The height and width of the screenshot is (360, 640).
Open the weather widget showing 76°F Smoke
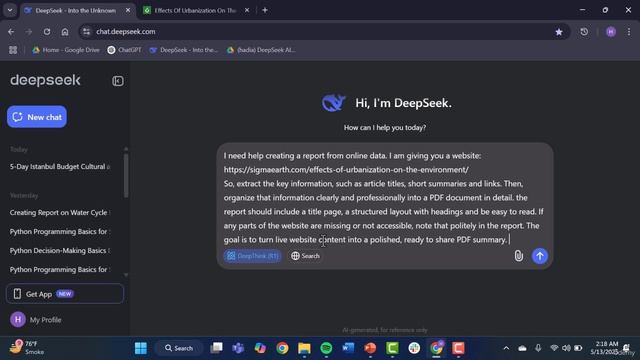tap(27, 348)
